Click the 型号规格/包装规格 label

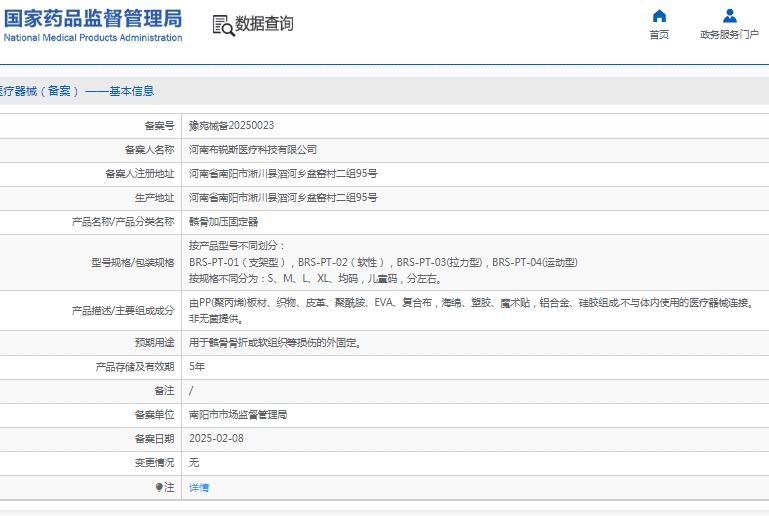click(133, 262)
